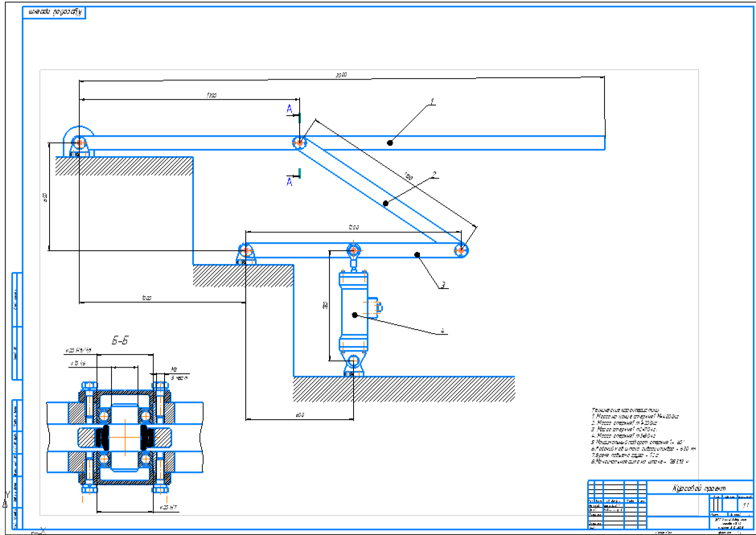Select position callout number "2"
756x535 pixels.
(433, 175)
